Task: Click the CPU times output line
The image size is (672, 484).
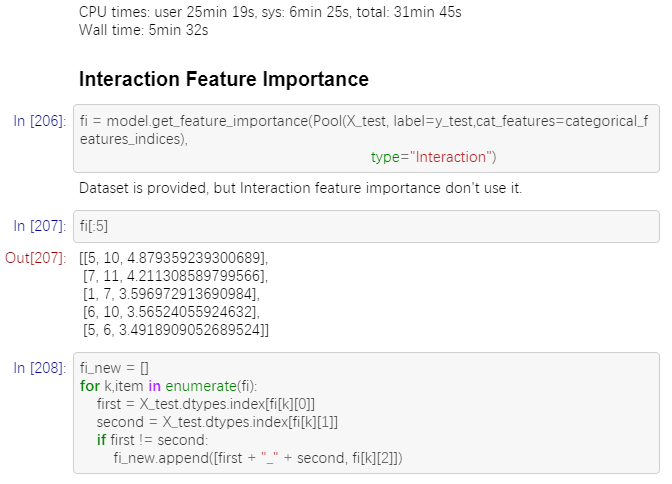Action: [270, 12]
